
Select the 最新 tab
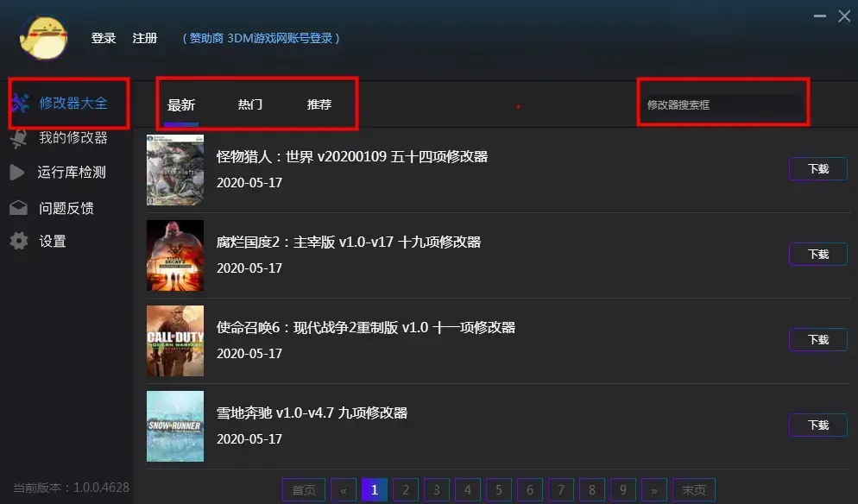(181, 104)
